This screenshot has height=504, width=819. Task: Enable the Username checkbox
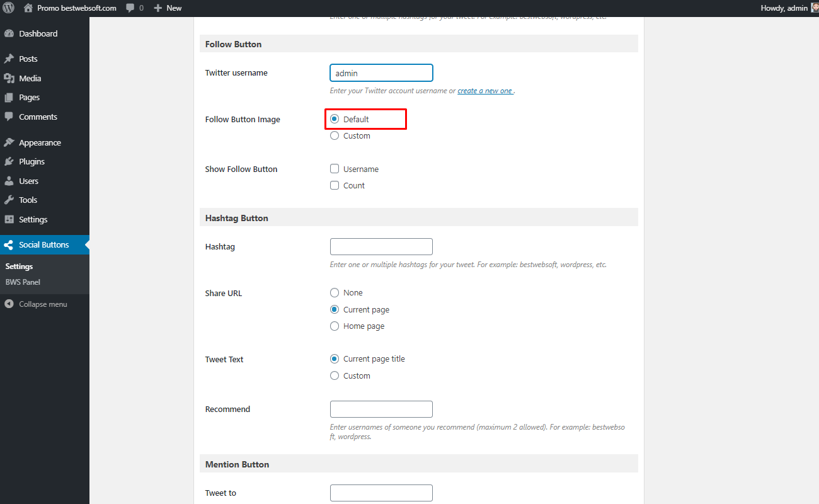335,169
